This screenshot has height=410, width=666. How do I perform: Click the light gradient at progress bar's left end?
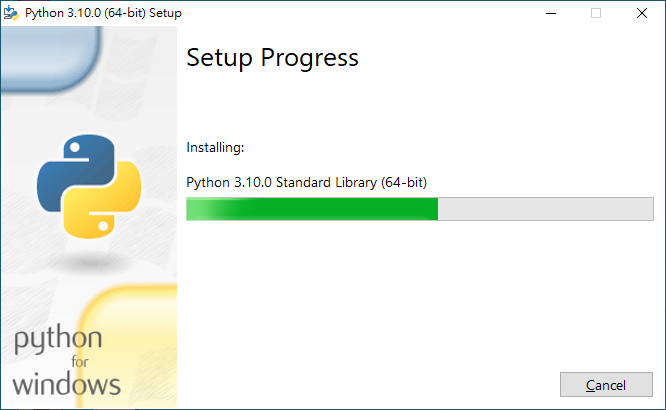[x=205, y=209]
